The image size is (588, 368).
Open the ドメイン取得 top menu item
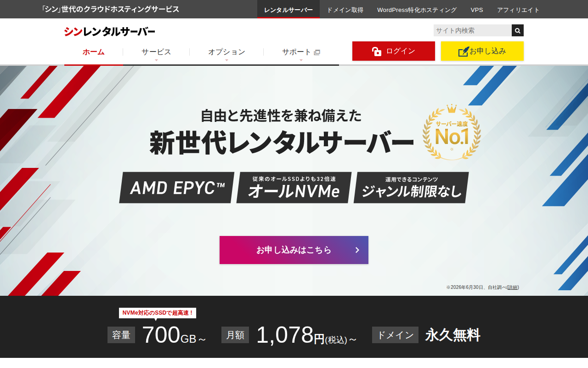pyautogui.click(x=345, y=10)
